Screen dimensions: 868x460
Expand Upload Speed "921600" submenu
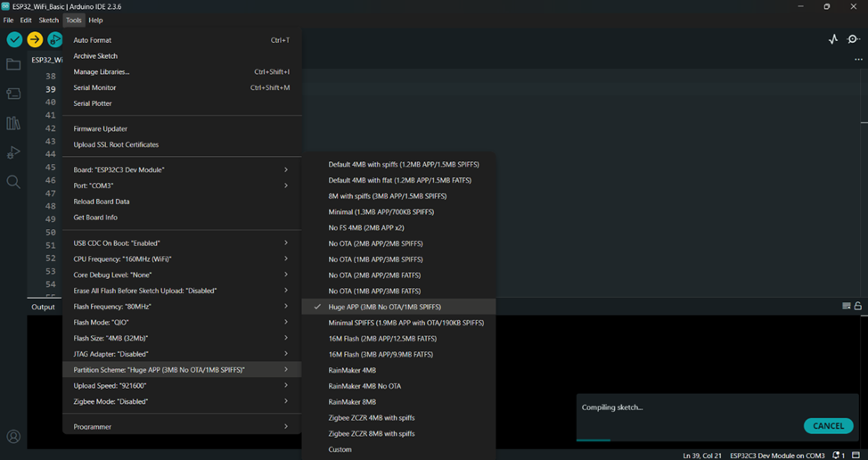[x=182, y=385]
